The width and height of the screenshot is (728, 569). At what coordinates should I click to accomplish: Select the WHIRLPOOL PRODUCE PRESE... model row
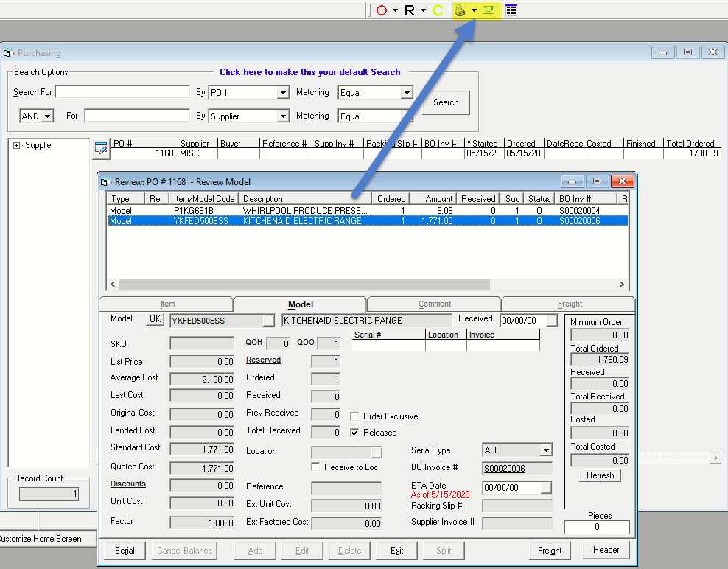(367, 211)
